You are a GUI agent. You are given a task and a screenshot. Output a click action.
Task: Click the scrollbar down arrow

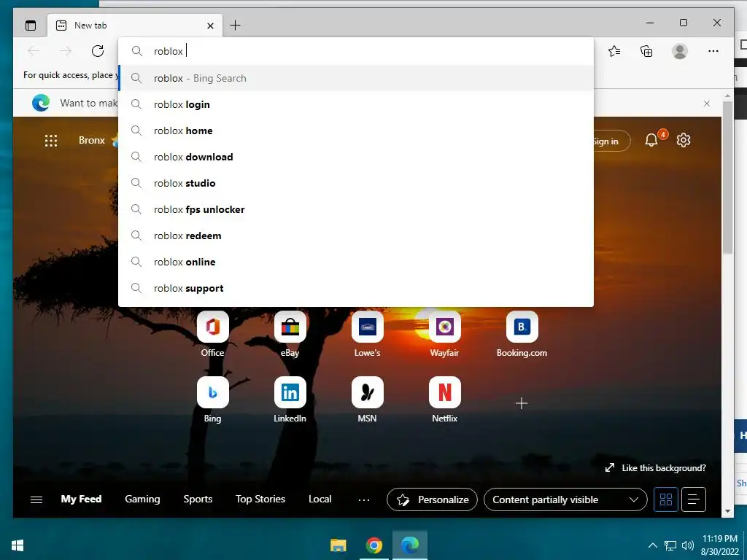[727, 511]
